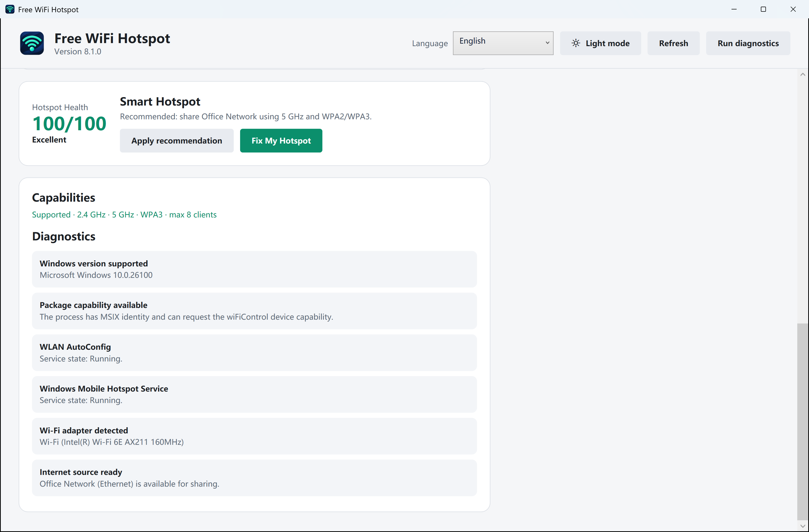The image size is (809, 532).
Task: Click the scrollbar down arrow
Action: coord(803,526)
